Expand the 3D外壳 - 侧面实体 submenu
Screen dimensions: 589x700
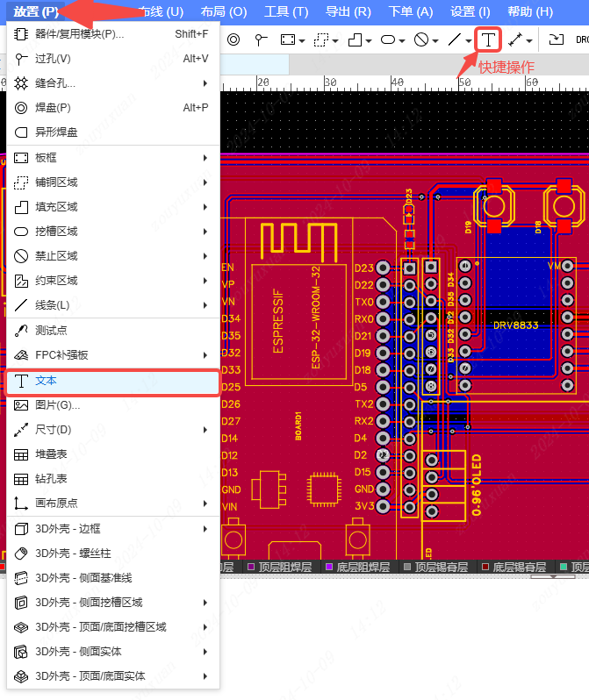click(113, 652)
